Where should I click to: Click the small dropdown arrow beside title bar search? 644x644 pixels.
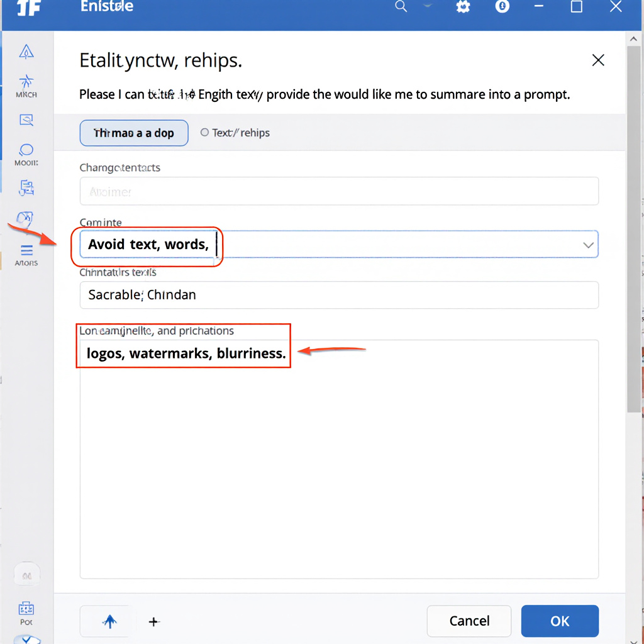tap(428, 5)
